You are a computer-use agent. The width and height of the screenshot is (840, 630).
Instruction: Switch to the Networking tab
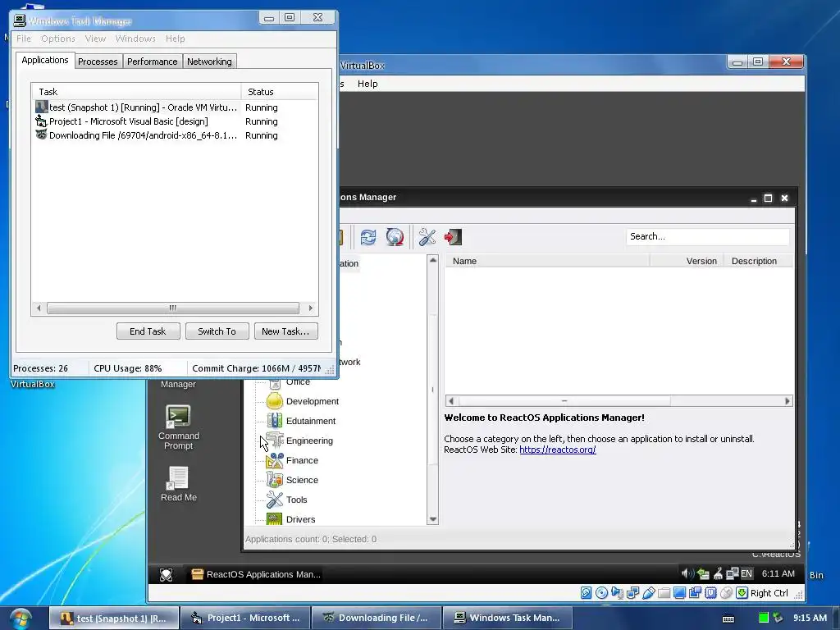pos(209,62)
